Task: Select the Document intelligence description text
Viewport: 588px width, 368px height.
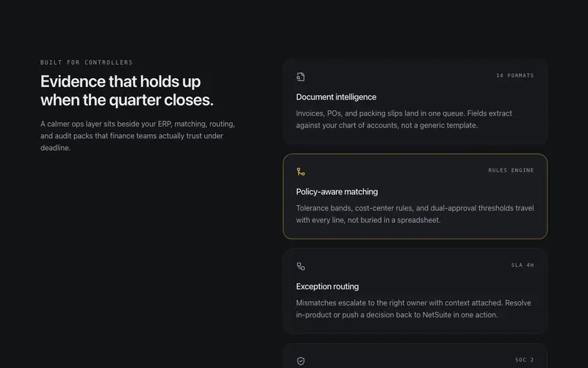Action: [x=404, y=119]
